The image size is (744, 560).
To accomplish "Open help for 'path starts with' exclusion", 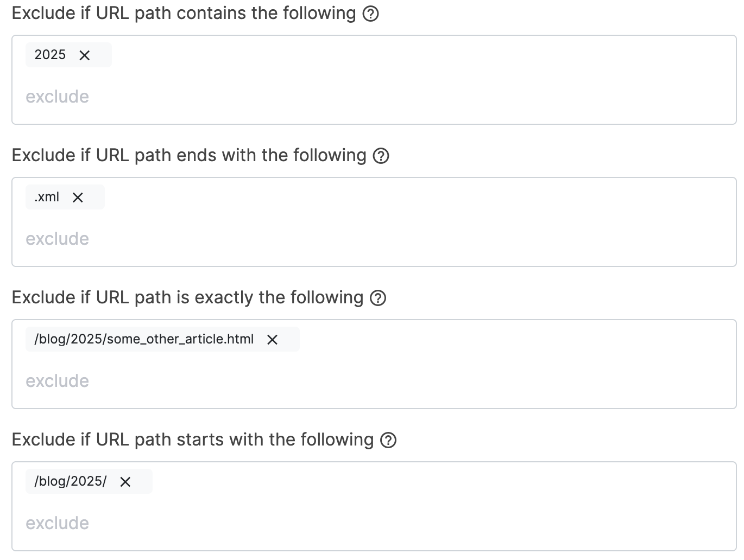I will point(388,440).
